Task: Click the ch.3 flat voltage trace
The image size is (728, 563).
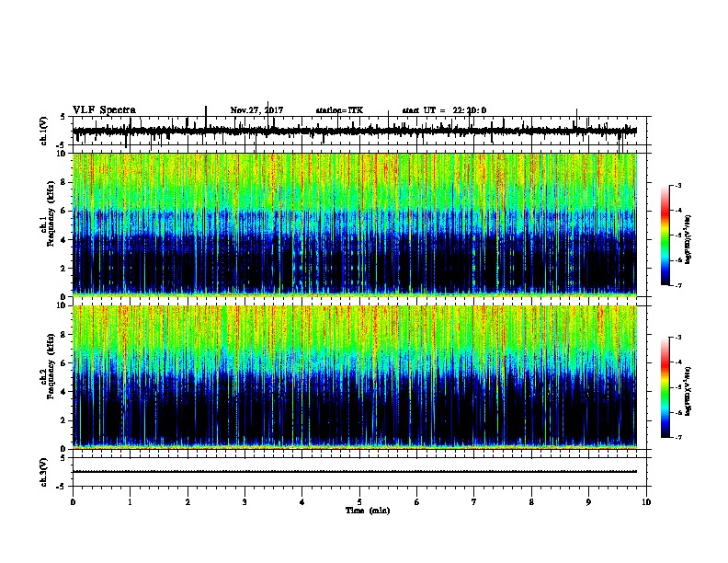Action: pyautogui.click(x=355, y=472)
